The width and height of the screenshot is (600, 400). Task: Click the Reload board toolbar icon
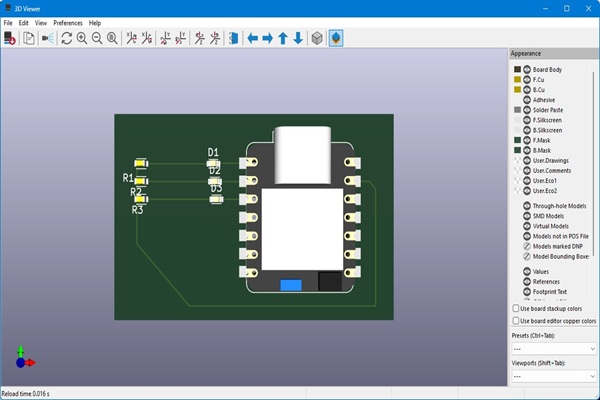(x=10, y=38)
